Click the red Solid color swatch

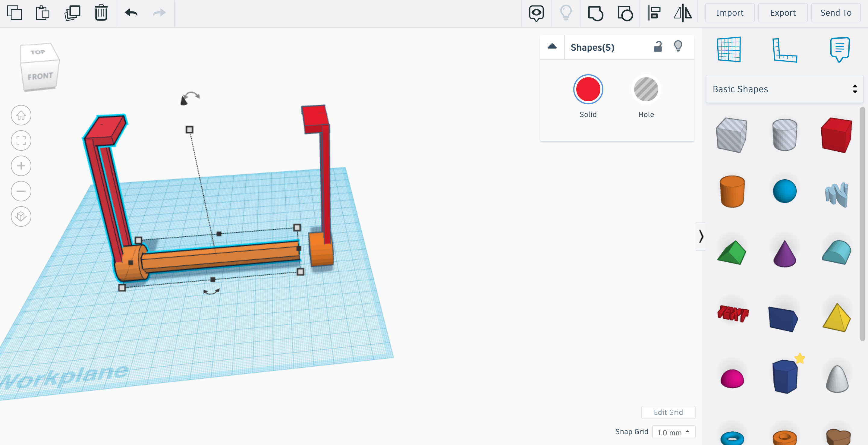(x=588, y=89)
